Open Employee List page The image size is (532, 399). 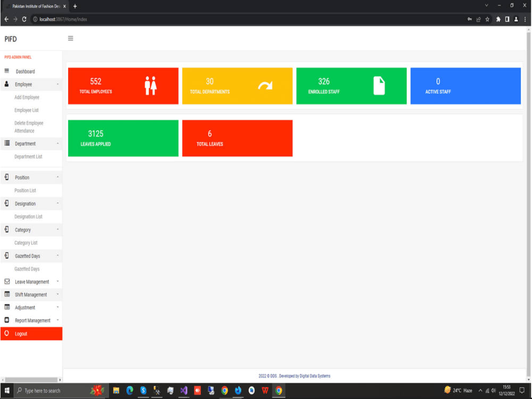tap(27, 110)
